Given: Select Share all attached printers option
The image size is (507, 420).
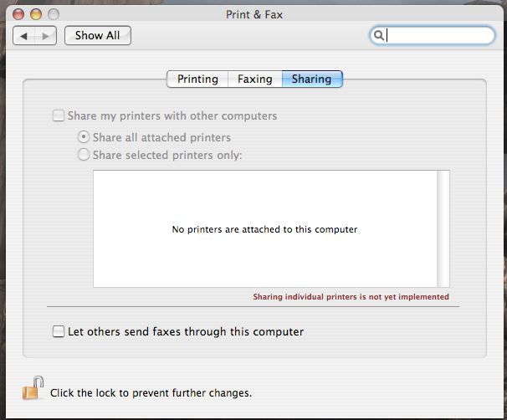Looking at the screenshot, I should click(84, 137).
